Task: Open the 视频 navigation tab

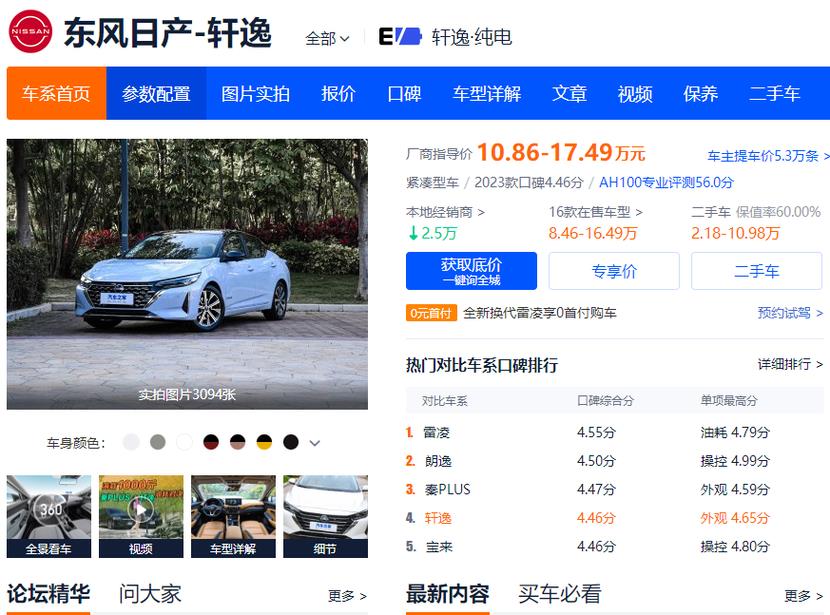Action: (x=635, y=94)
